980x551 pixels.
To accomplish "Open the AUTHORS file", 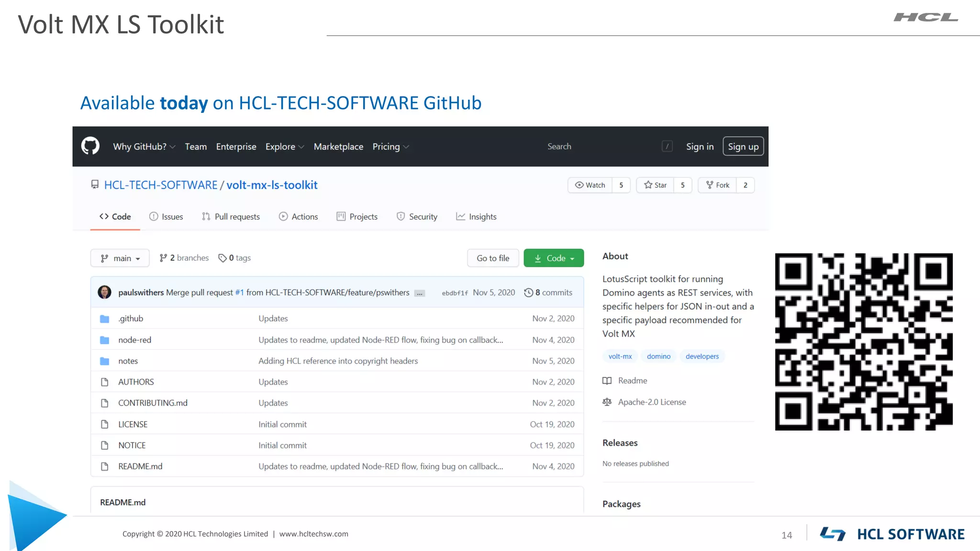I will (136, 382).
